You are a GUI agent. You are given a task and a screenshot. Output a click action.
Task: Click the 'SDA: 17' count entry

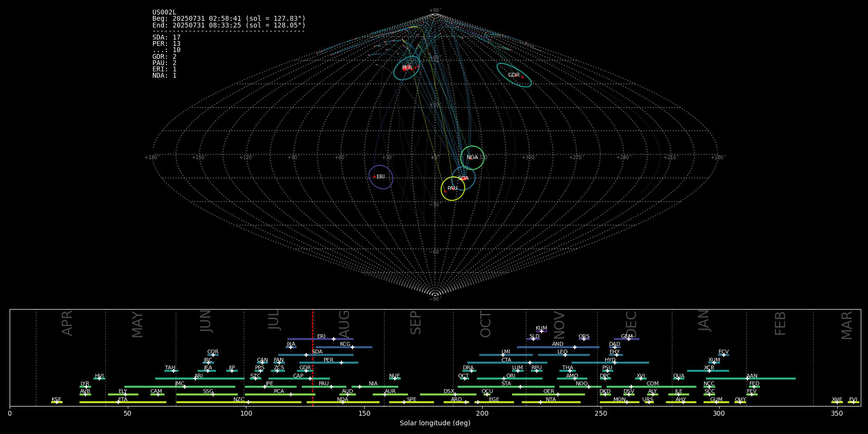pos(166,38)
